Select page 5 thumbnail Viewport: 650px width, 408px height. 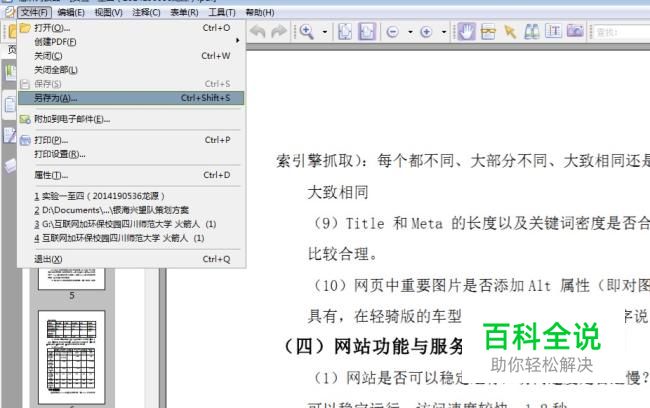click(x=72, y=279)
